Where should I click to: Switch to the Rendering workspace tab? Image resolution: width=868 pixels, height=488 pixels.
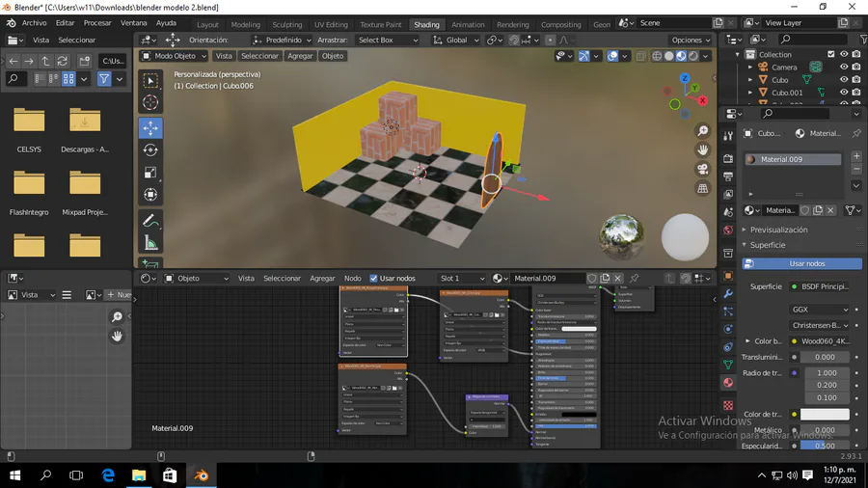pos(513,24)
